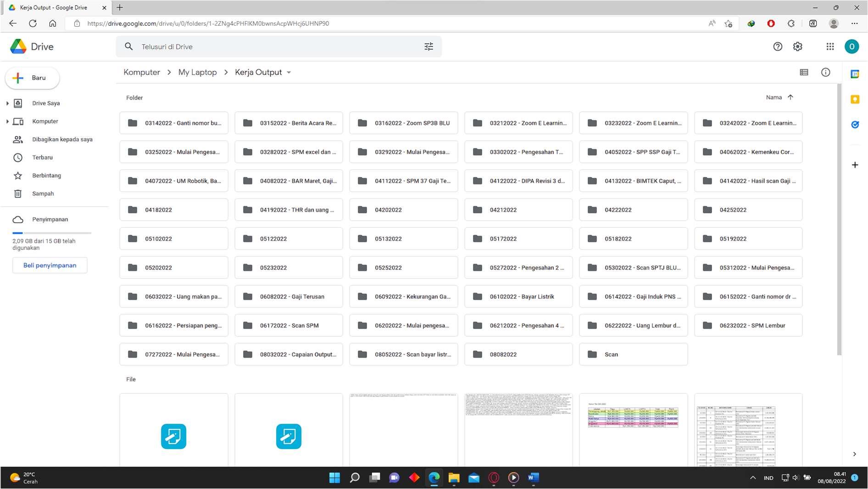Open Google Keep side panel
The width and height of the screenshot is (868, 489).
point(855,99)
